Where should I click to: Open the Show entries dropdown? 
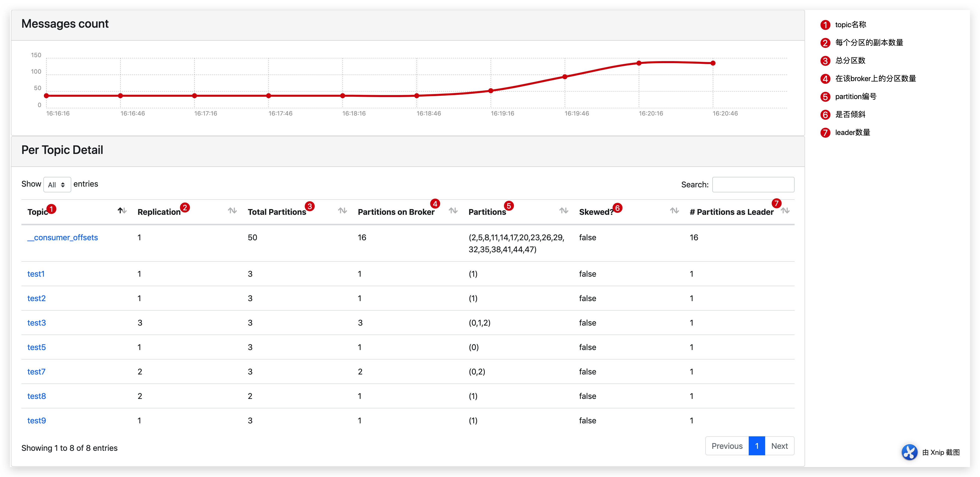click(57, 185)
